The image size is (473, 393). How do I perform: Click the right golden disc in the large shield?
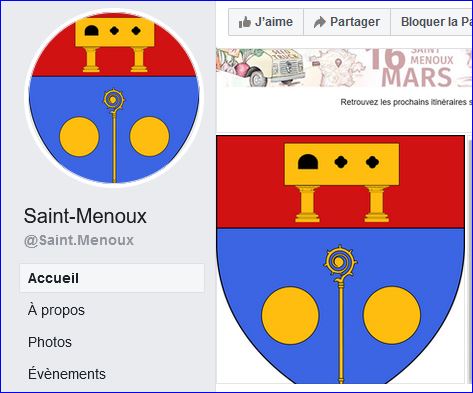tap(392, 315)
